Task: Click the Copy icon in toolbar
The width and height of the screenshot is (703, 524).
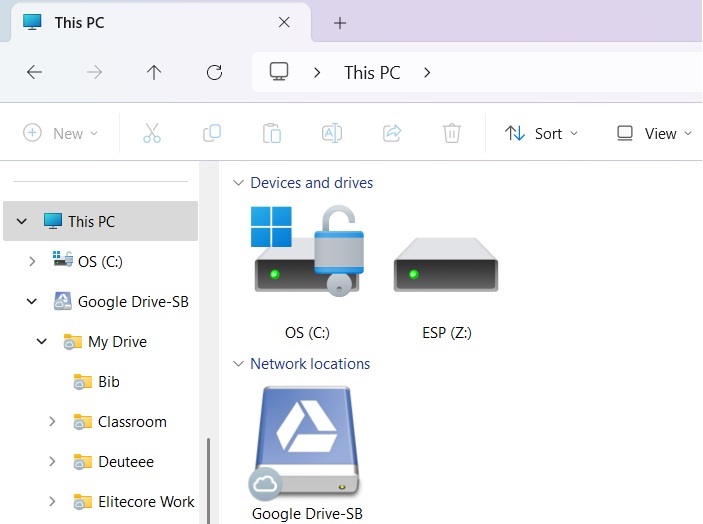Action: point(212,133)
